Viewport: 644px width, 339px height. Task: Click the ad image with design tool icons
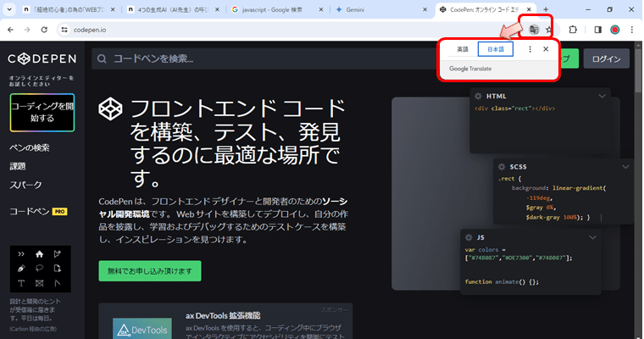[x=41, y=270]
